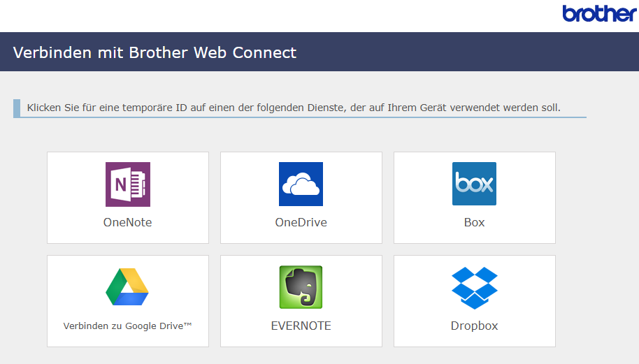
Task: Select the Dropbox open-box icon
Action: tap(475, 288)
